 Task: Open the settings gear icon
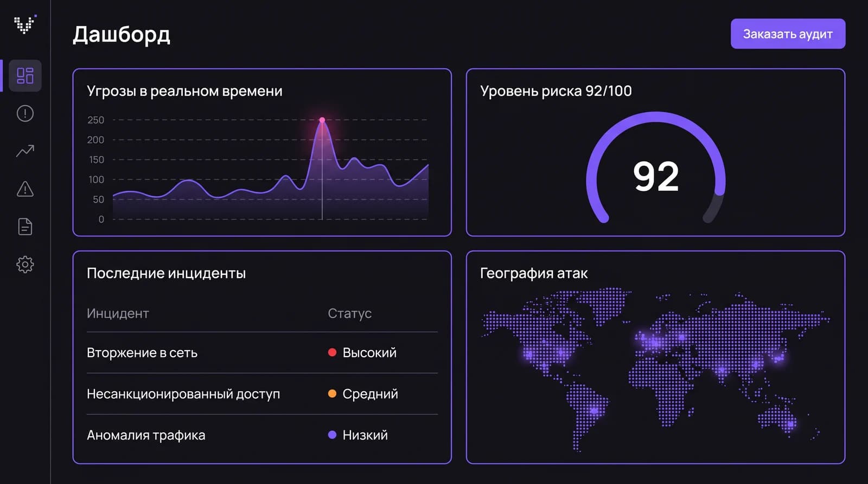click(25, 264)
